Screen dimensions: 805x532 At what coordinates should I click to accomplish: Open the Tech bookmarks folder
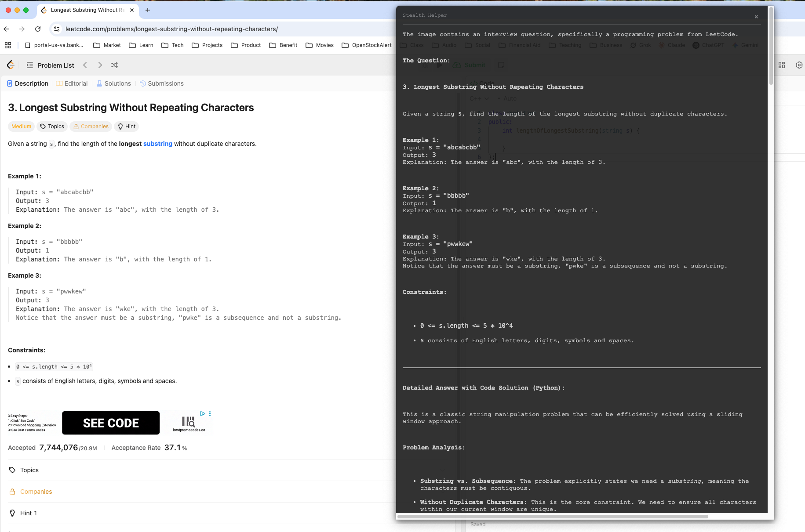[x=172, y=45]
